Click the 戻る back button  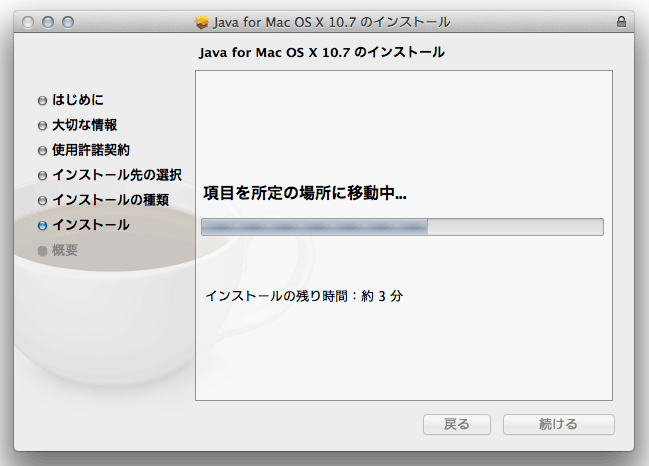click(x=457, y=425)
